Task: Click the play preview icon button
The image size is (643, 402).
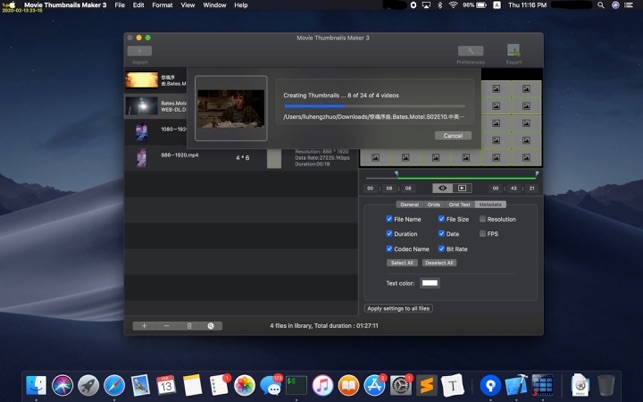Action: pyautogui.click(x=462, y=188)
